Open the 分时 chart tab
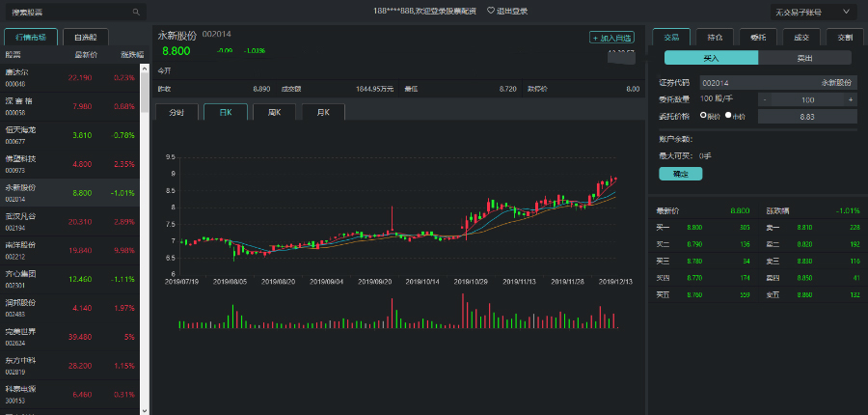This screenshot has height=415, width=868. point(176,112)
